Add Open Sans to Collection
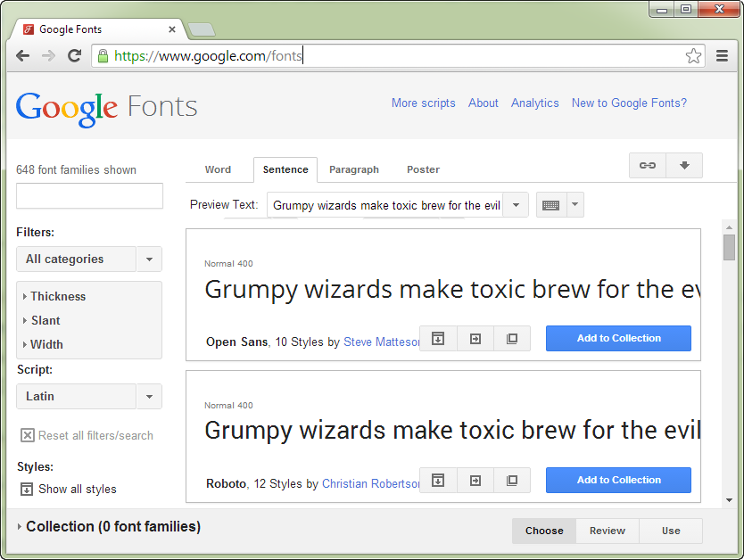Image resolution: width=744 pixels, height=560 pixels. click(618, 339)
